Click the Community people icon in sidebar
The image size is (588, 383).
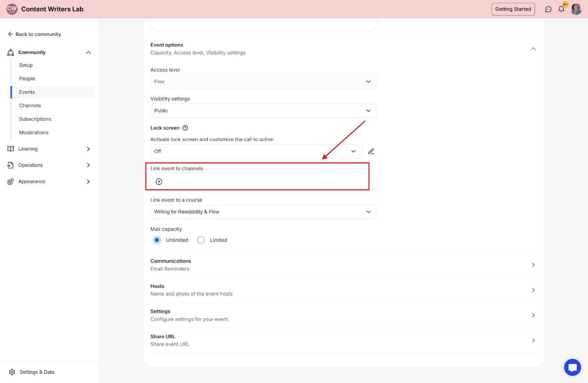pos(11,53)
